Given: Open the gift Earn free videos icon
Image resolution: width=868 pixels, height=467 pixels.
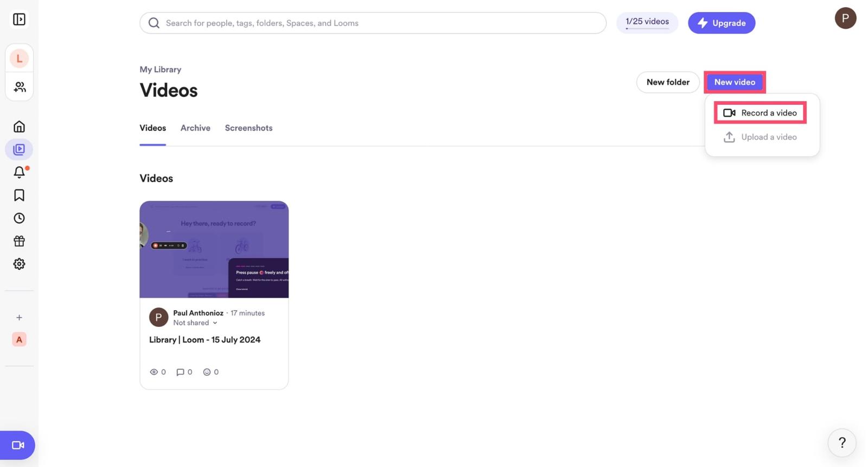Looking at the screenshot, I should click(x=19, y=241).
